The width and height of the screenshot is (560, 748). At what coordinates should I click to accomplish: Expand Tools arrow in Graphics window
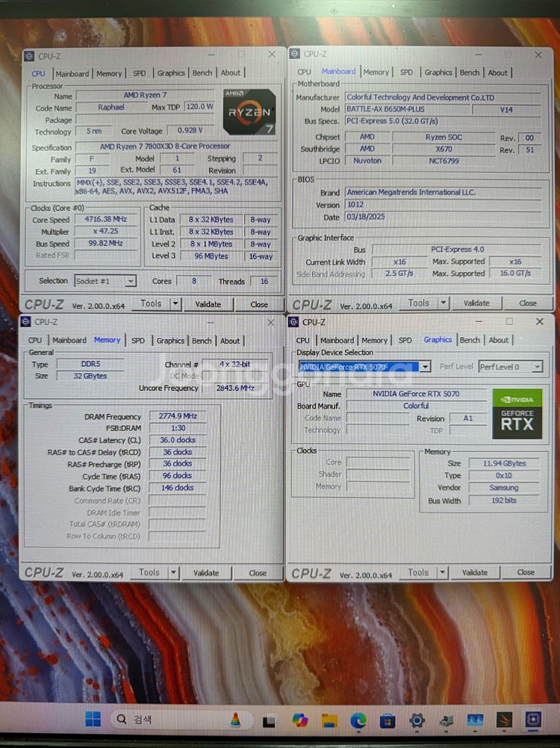442,572
